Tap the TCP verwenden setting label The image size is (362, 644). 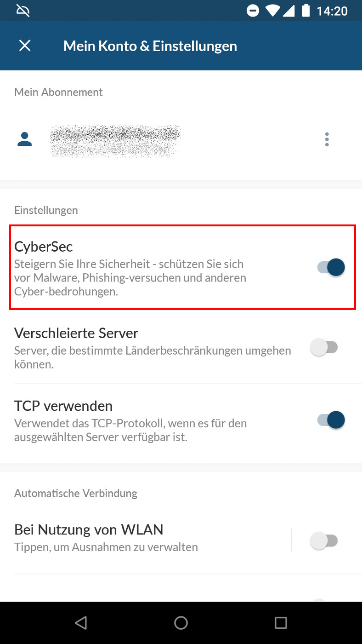pos(63,406)
